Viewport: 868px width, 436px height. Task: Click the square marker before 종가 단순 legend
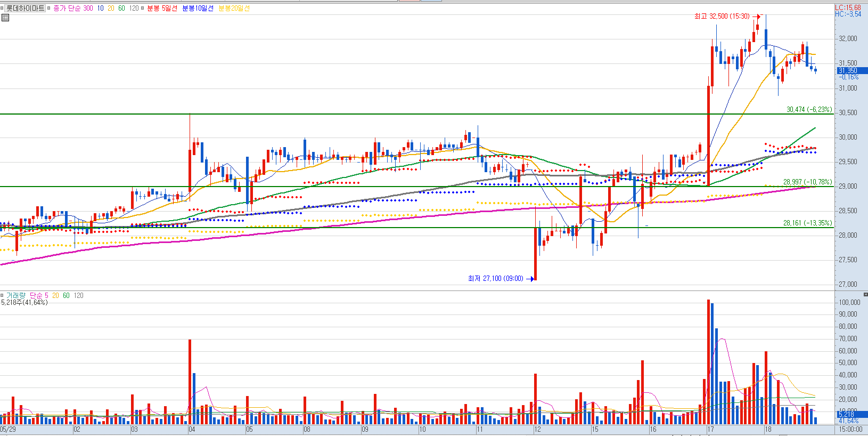pyautogui.click(x=50, y=9)
